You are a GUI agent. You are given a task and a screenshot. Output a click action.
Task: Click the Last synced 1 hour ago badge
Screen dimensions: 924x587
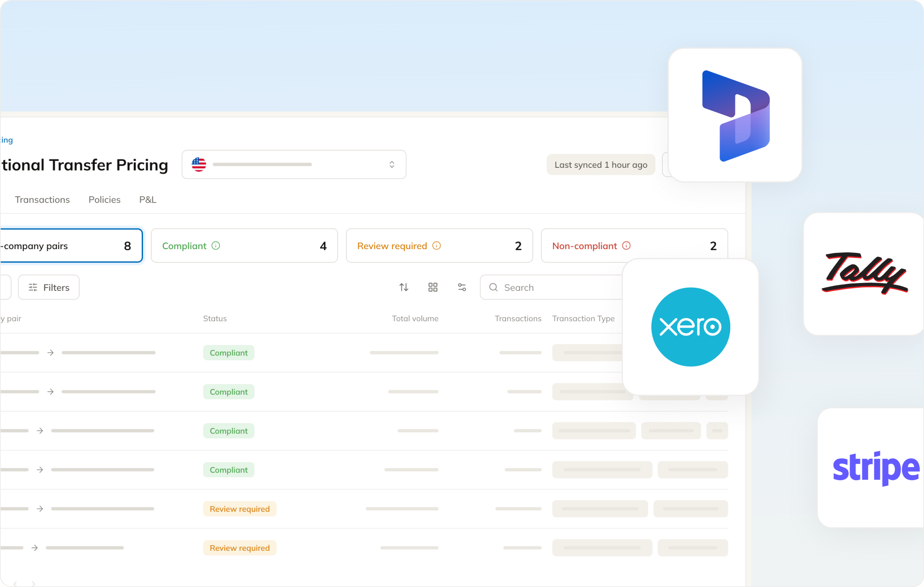(x=601, y=165)
